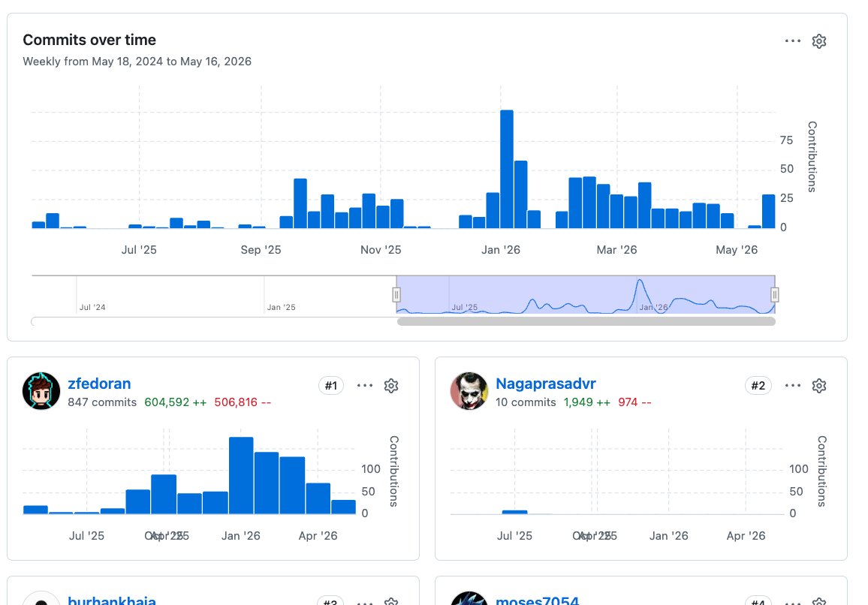
Task: Click small bar in Nagaprasadvr chart
Action: pos(515,512)
